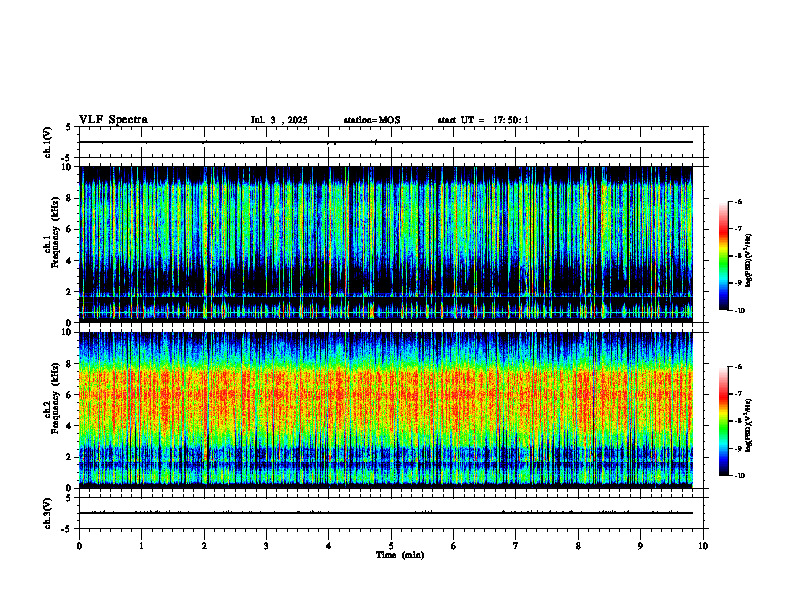This screenshot has height=612, width=792.
Task: Click the -7 label on ch.2 color bar
Action: [738, 394]
